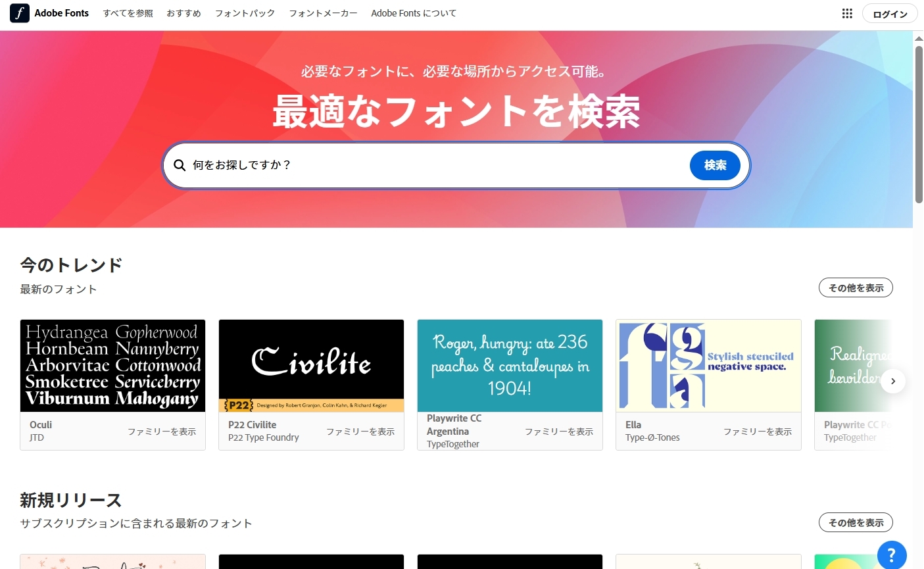This screenshot has height=569, width=924.
Task: Click the Adobe Fonts wordmark text
Action: [x=62, y=13]
